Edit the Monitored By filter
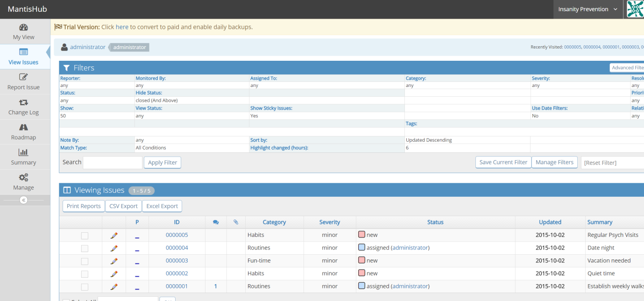The height and width of the screenshot is (301, 644). (150, 79)
